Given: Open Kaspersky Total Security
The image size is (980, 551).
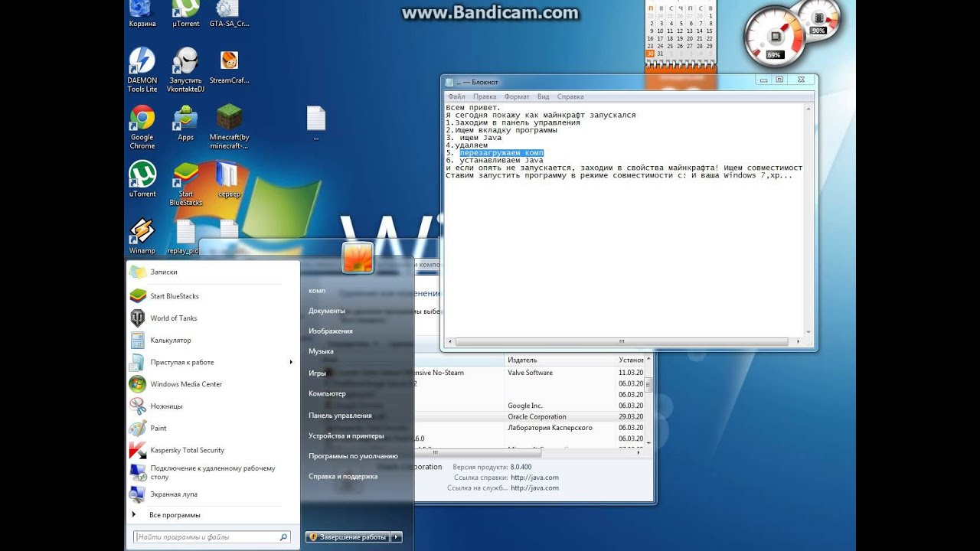Looking at the screenshot, I should (214, 451).
